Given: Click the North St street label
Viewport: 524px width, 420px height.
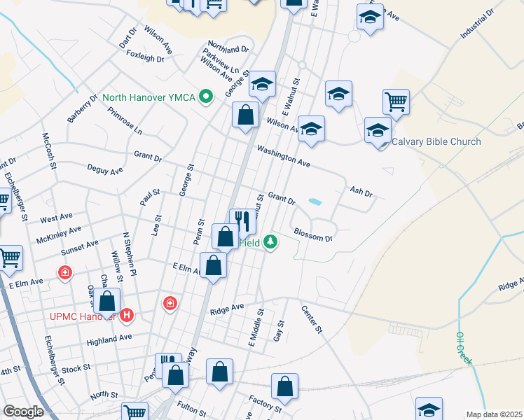Looking at the screenshot, I should click(104, 395).
